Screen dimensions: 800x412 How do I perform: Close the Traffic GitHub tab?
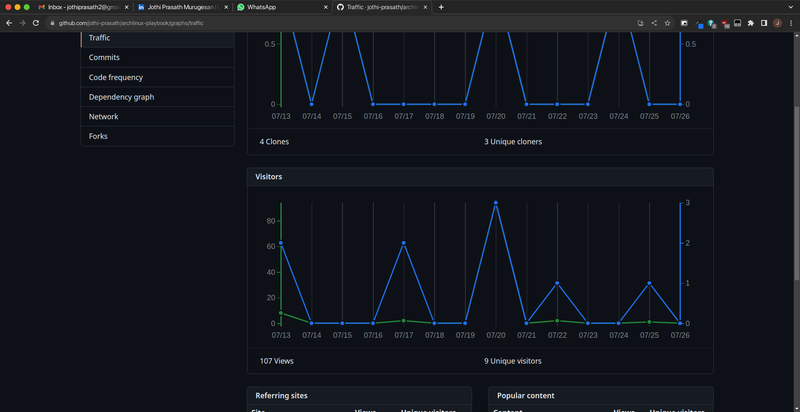point(427,7)
